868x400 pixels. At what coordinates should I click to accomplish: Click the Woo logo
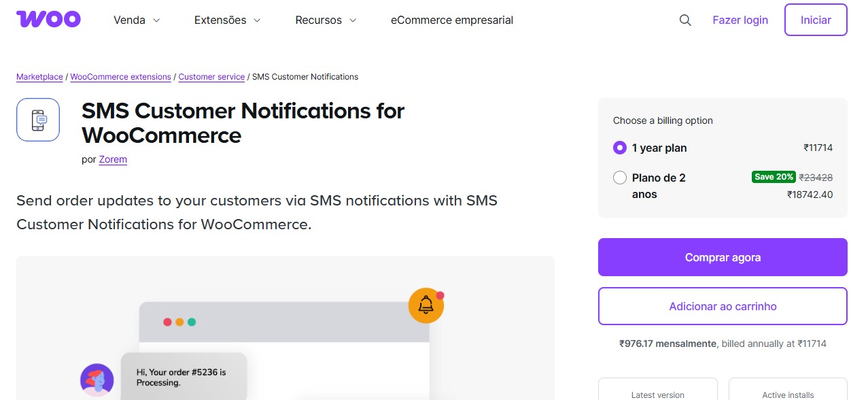48,19
